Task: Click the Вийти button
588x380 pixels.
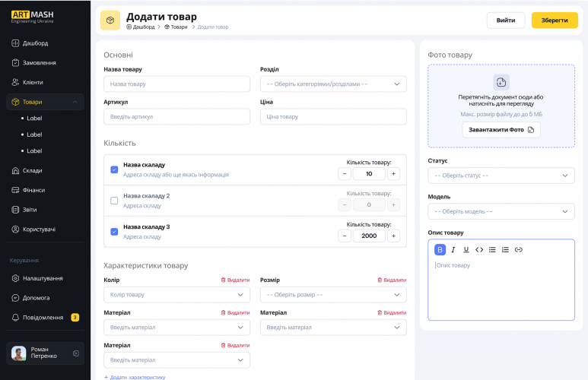Action: click(506, 21)
